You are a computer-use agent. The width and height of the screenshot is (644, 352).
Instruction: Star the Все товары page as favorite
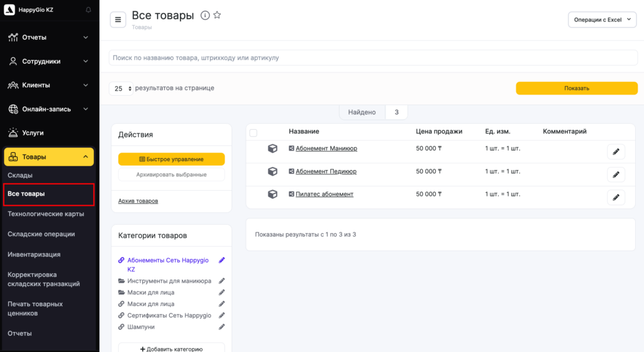[x=217, y=16]
